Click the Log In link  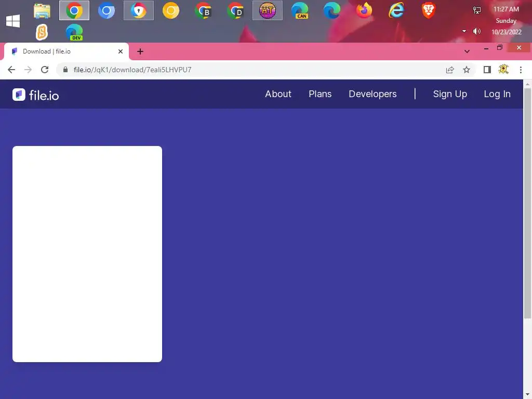tap(497, 94)
